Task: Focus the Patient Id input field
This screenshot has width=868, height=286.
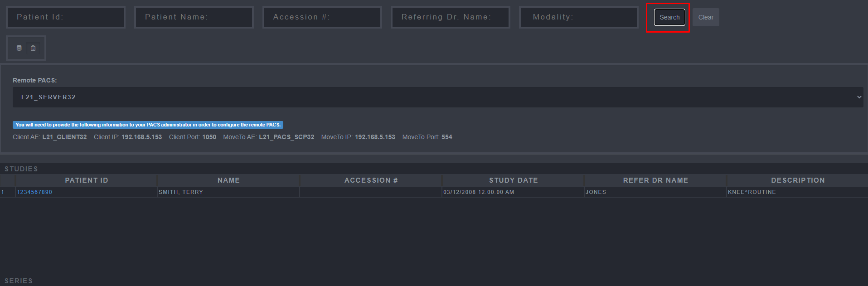Action: pos(66,17)
